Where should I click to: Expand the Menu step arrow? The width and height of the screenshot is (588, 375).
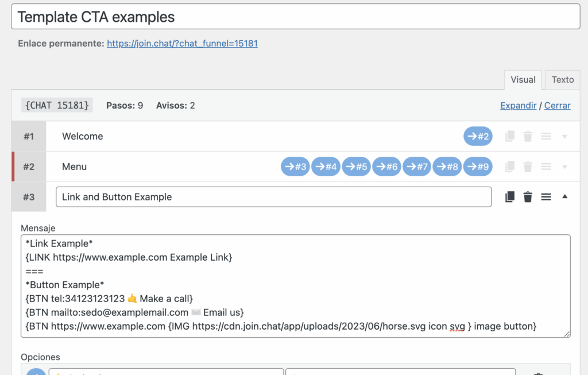pyautogui.click(x=564, y=167)
